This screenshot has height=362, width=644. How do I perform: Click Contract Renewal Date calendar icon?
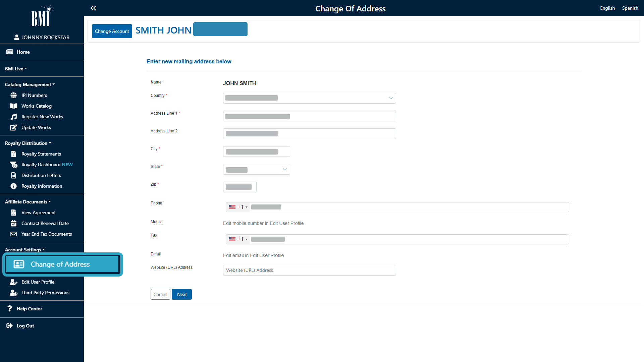[x=13, y=223]
